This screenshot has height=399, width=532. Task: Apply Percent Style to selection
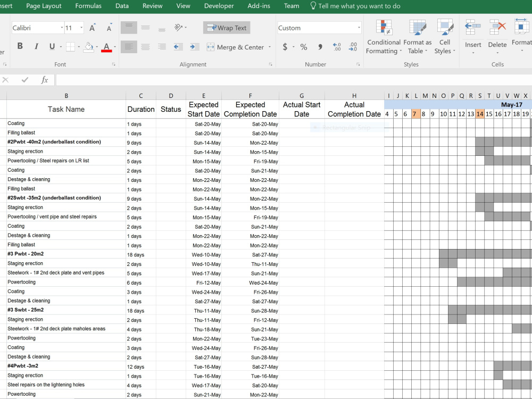(303, 47)
